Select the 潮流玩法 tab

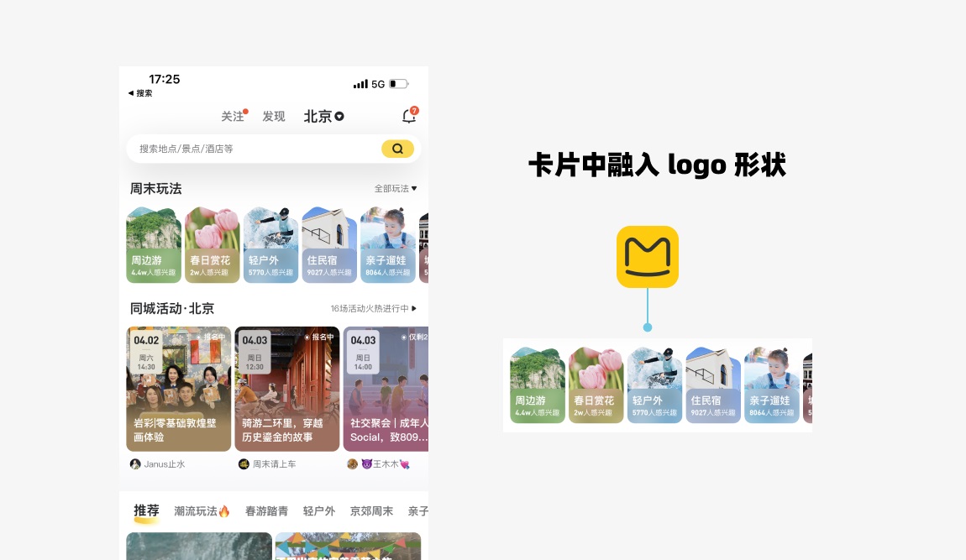tap(202, 511)
